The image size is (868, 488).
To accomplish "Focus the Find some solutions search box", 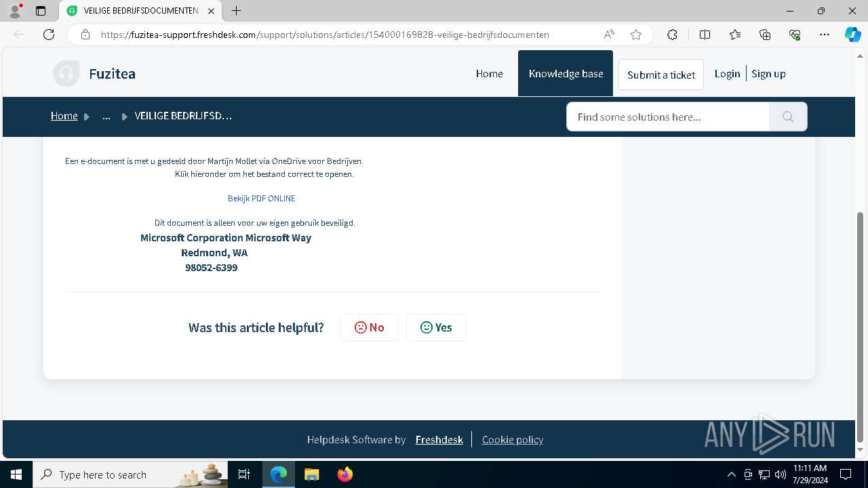I will click(668, 117).
